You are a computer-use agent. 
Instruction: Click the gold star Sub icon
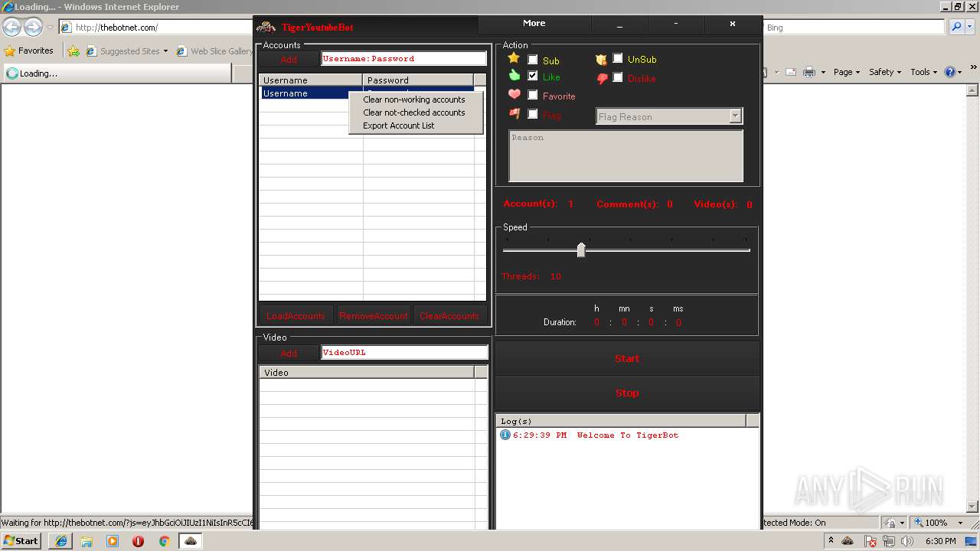click(514, 58)
